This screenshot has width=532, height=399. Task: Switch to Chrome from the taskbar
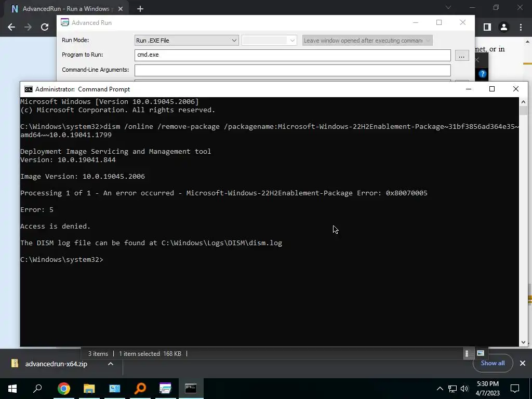pyautogui.click(x=63, y=388)
